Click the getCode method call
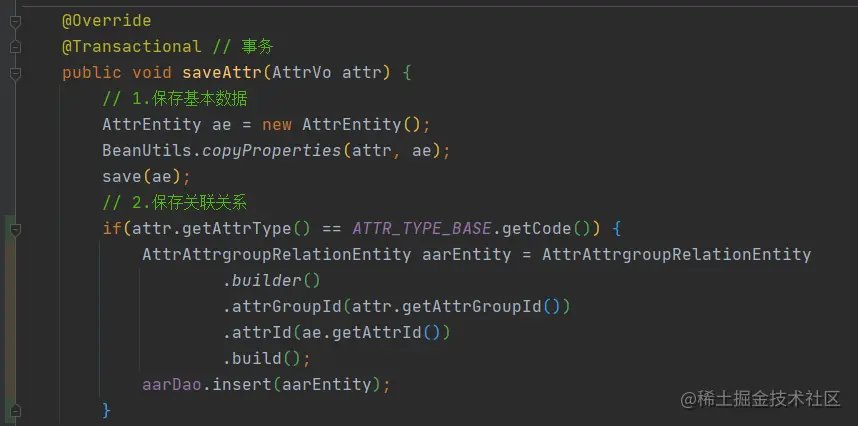Screen dimensions: 858x426 [537, 229]
